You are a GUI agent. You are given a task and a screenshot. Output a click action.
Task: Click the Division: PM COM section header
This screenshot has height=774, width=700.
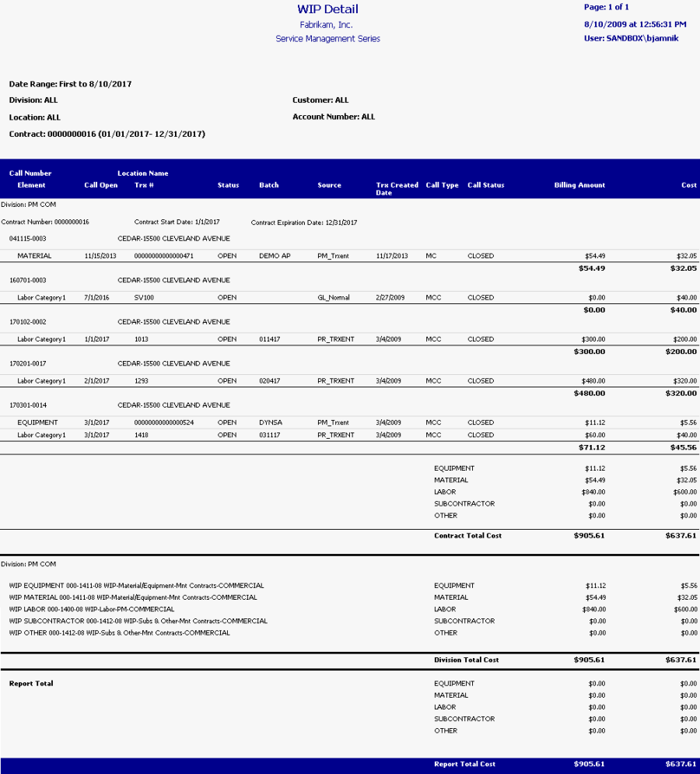tap(28, 205)
